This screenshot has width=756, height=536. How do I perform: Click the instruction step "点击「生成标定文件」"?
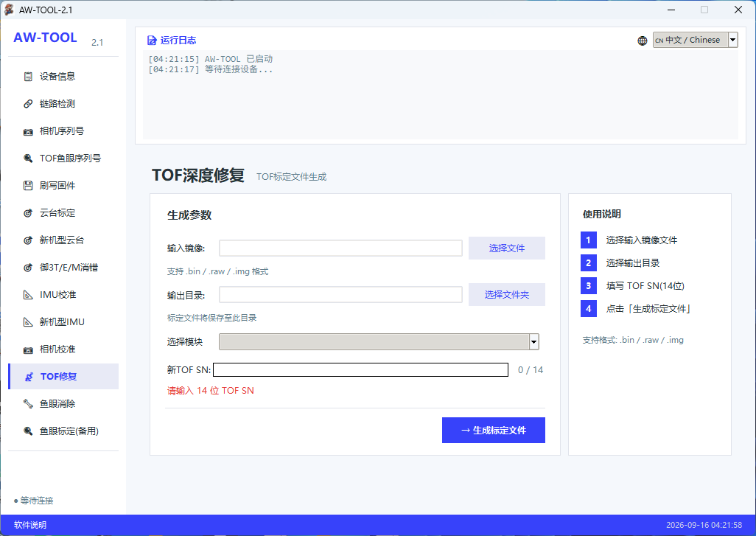(x=648, y=309)
